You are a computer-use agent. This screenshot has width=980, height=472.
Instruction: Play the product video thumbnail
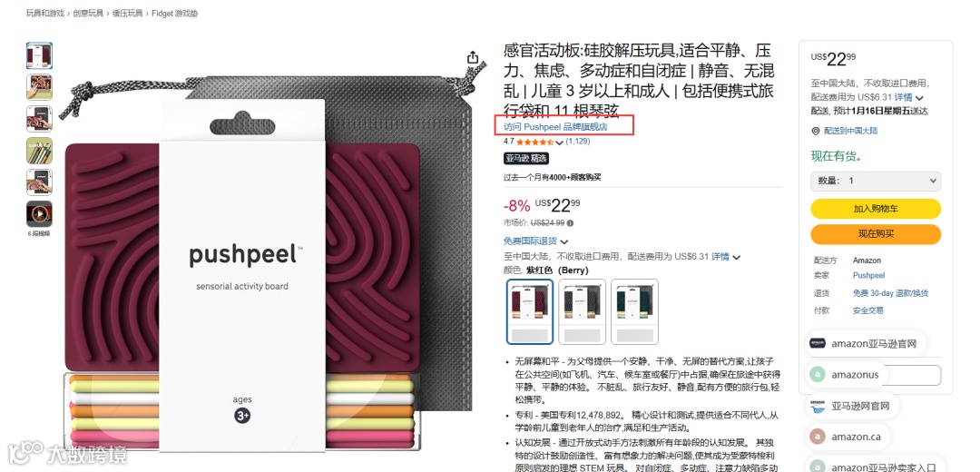pos(39,214)
